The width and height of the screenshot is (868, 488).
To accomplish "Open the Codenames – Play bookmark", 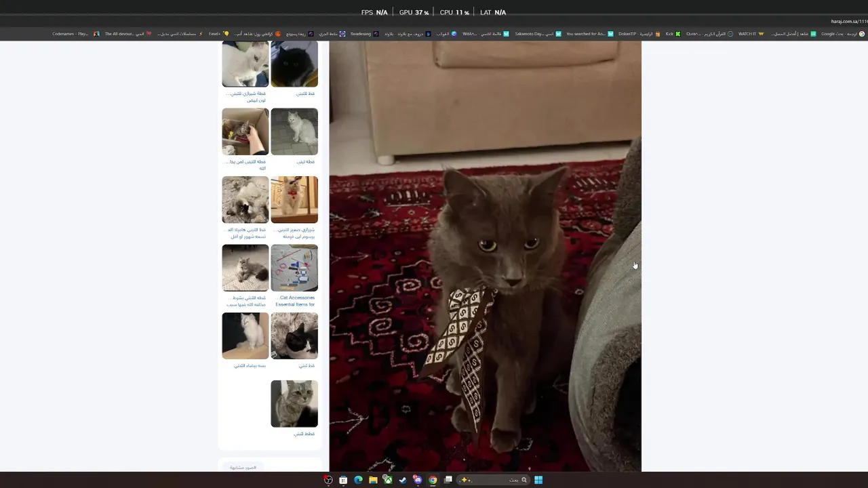I will pos(75,34).
